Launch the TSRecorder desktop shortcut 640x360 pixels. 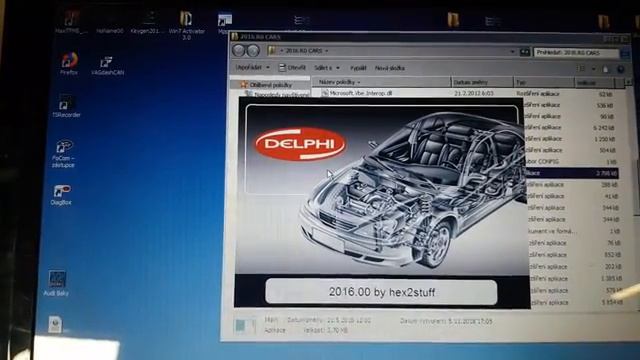[x=66, y=106]
